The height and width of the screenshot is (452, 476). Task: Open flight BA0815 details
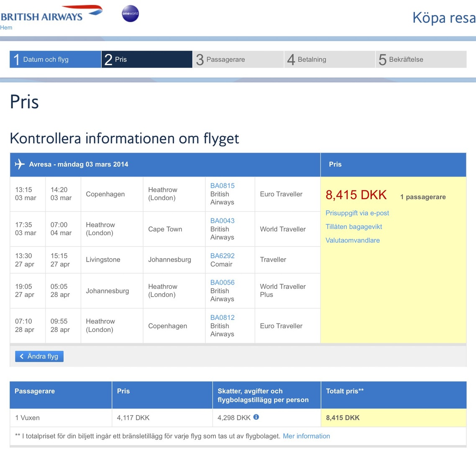coord(222,185)
